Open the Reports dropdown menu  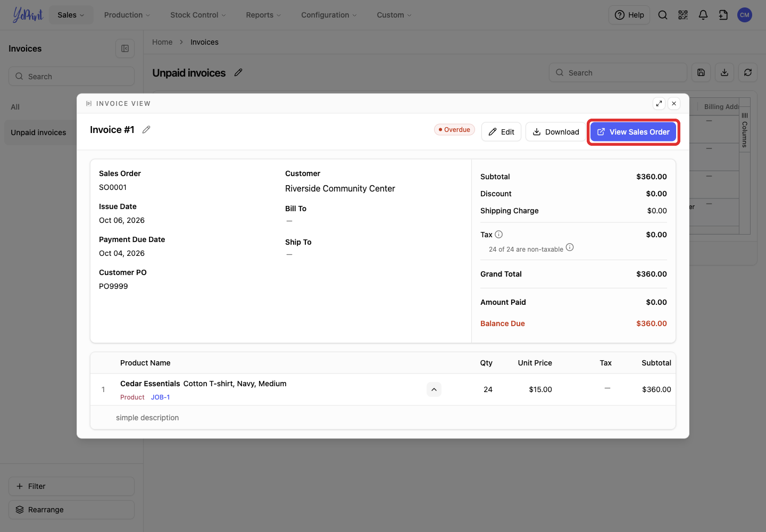tap(263, 15)
